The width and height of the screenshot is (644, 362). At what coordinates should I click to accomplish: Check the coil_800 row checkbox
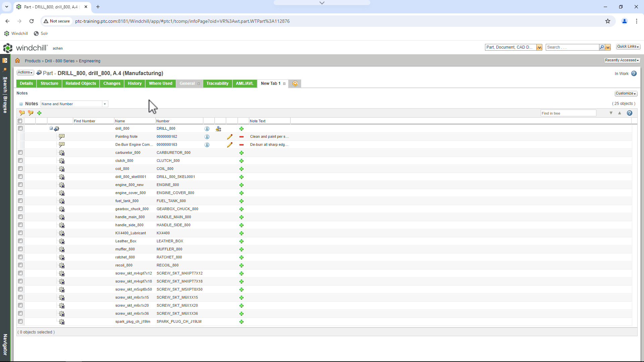click(20, 169)
